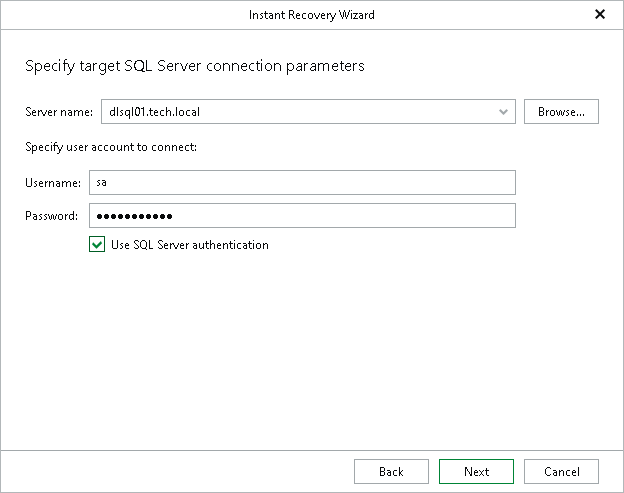Select the dlsql01.tech.local server name text
The width and height of the screenshot is (624, 493).
tap(154, 112)
